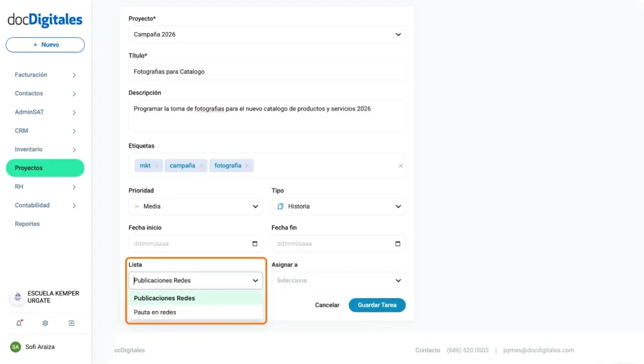Open the Prioridad dropdown set to Media
This screenshot has height=364, width=644.
195,206
